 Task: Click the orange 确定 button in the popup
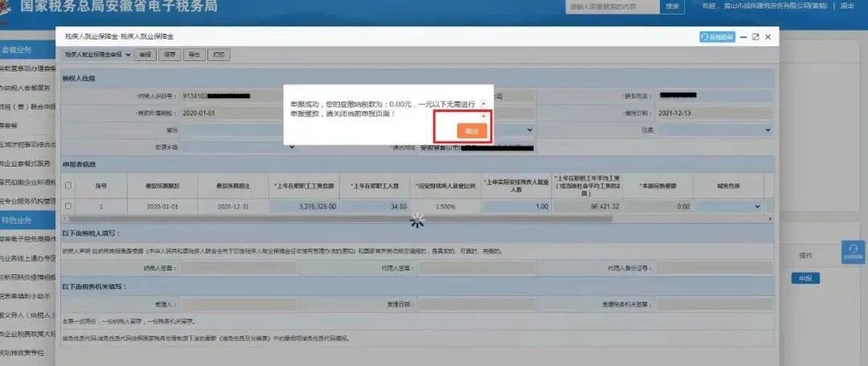coord(472,131)
